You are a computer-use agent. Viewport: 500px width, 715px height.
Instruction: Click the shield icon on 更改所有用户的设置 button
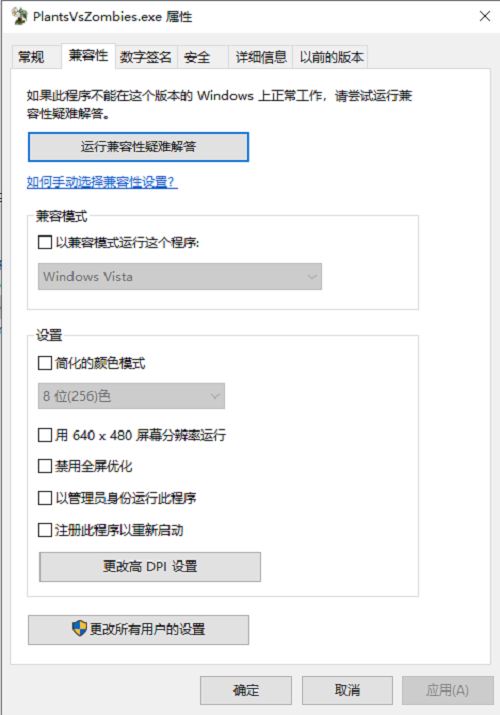(x=79, y=628)
